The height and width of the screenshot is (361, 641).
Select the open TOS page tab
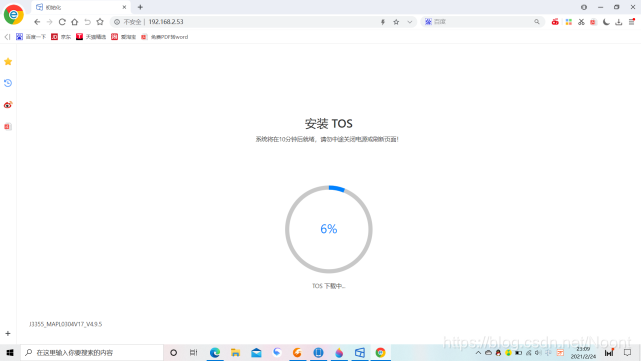pos(81,7)
